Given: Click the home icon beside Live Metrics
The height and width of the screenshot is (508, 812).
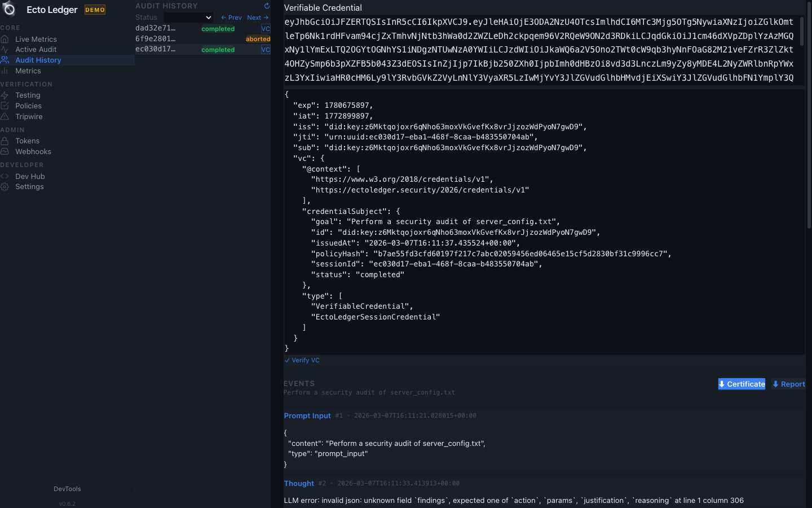Looking at the screenshot, I should (x=5, y=39).
